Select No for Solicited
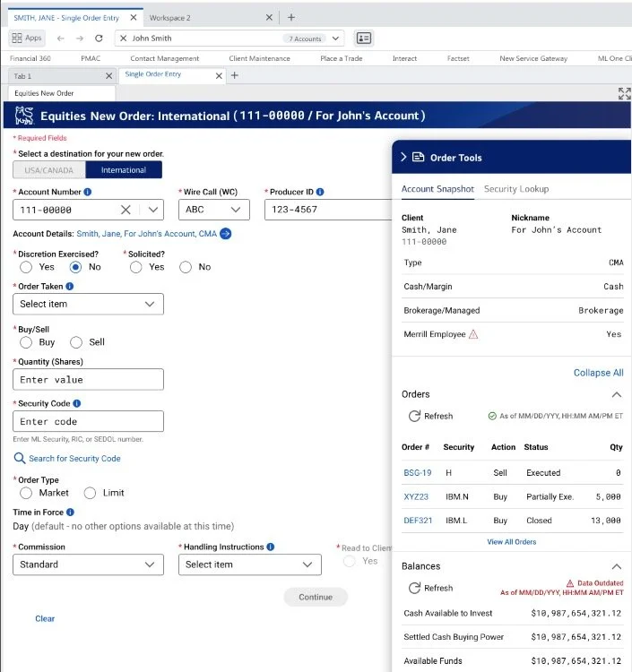 point(186,267)
